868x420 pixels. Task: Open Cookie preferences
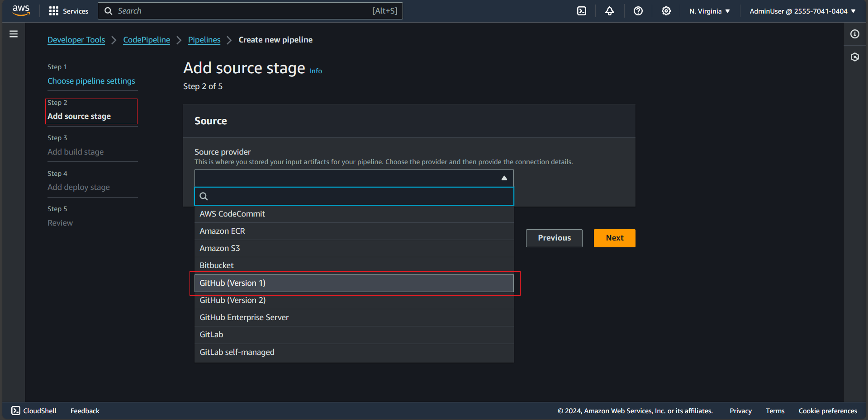click(x=828, y=411)
